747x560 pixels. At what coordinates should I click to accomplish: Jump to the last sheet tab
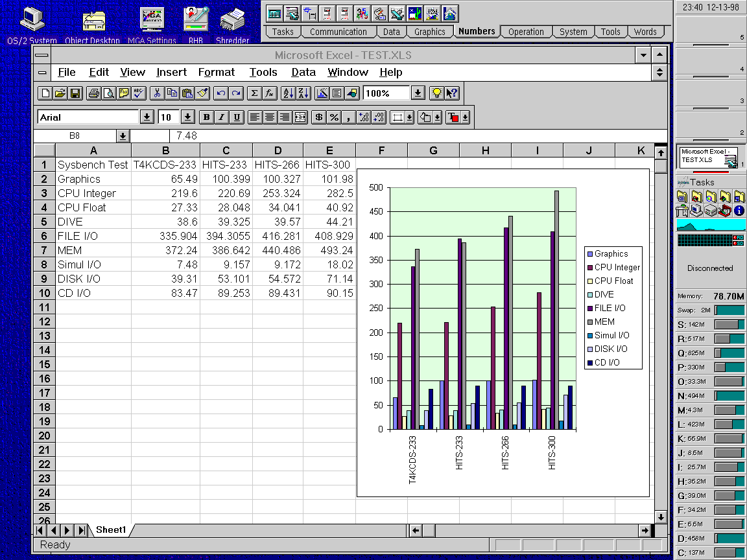[x=82, y=530]
